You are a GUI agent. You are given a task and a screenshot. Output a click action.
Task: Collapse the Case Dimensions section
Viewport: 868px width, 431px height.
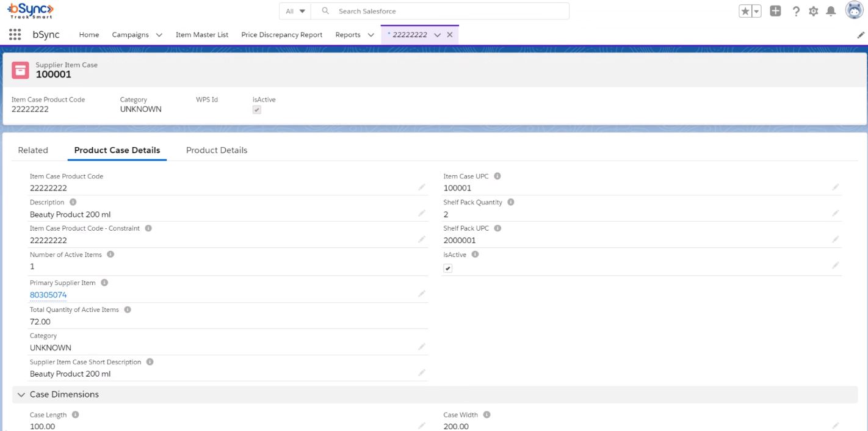[22, 395]
